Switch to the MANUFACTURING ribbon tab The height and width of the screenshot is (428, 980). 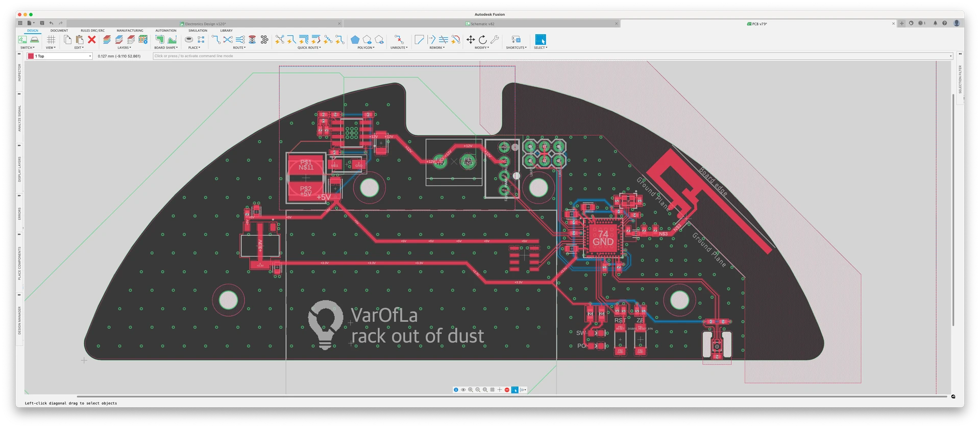[130, 31]
